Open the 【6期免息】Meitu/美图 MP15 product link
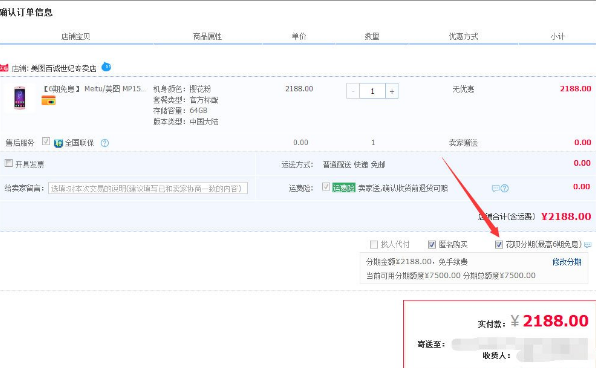The width and height of the screenshot is (596, 368). (94, 89)
